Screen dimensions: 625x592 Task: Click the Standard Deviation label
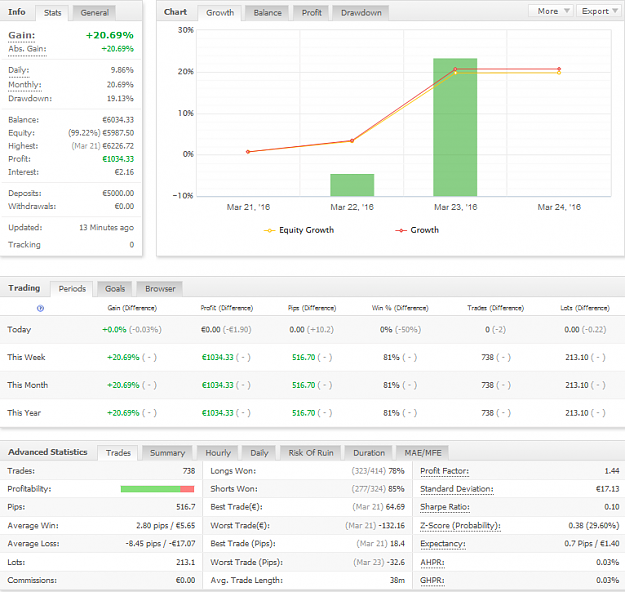(457, 489)
